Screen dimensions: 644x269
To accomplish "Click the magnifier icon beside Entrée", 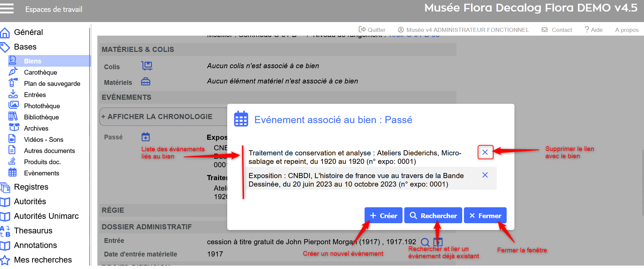I will [x=425, y=242].
